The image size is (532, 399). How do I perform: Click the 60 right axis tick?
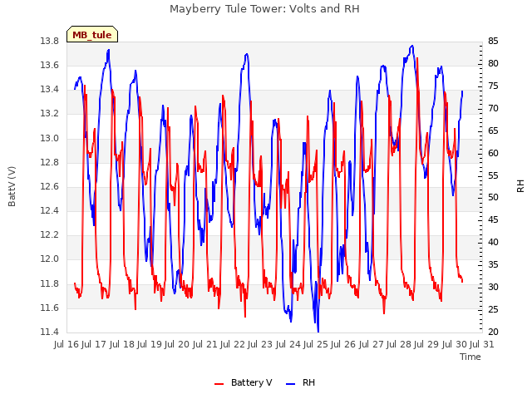[493, 153]
